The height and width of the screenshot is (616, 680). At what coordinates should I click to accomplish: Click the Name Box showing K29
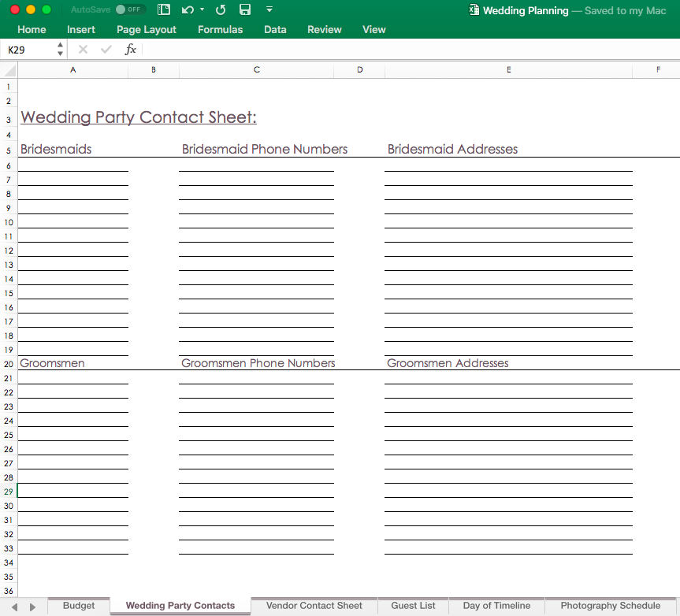point(28,50)
